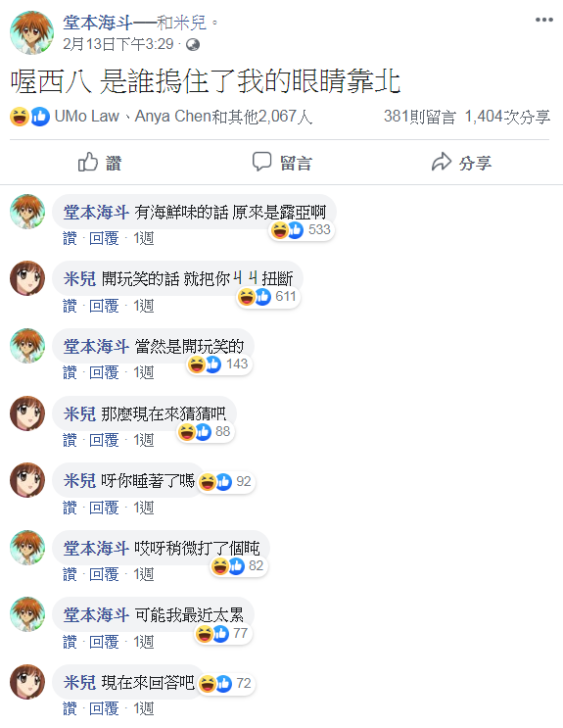Click the share arrow 分享 icon
Image resolution: width=563 pixels, height=728 pixels.
pyautogui.click(x=442, y=162)
